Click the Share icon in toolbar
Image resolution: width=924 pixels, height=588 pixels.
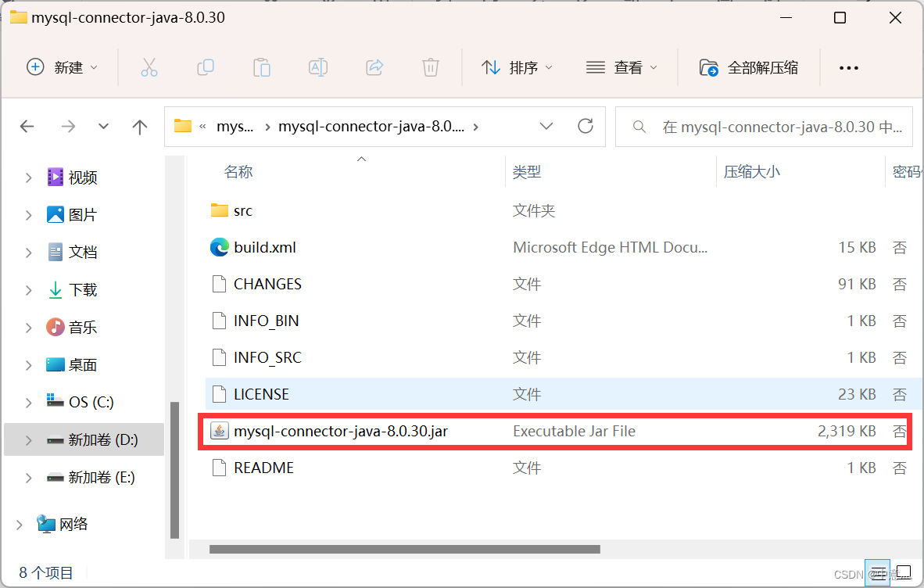(x=374, y=68)
